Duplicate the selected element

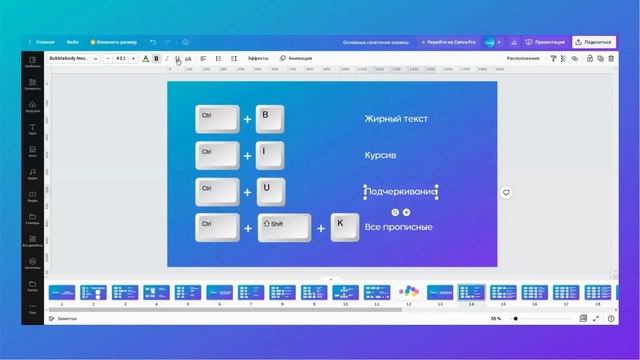point(600,59)
